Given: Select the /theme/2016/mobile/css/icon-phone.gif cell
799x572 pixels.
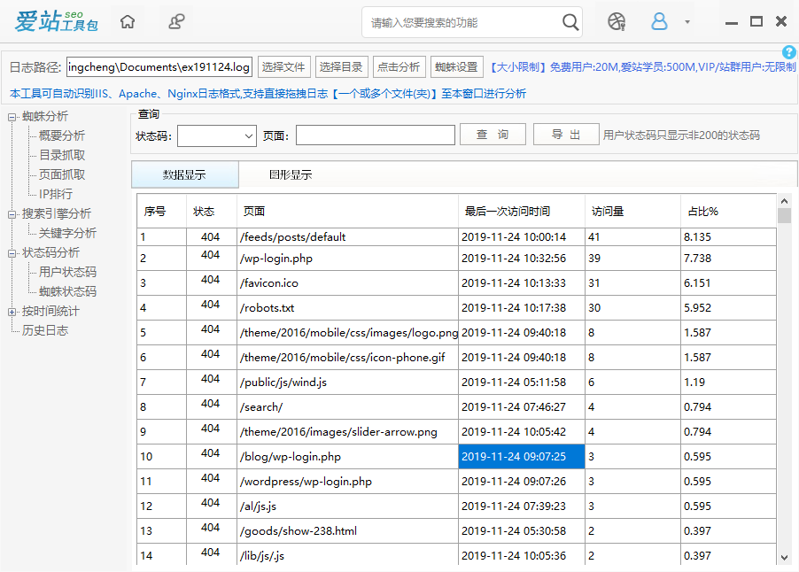Looking at the screenshot, I should 348,358.
